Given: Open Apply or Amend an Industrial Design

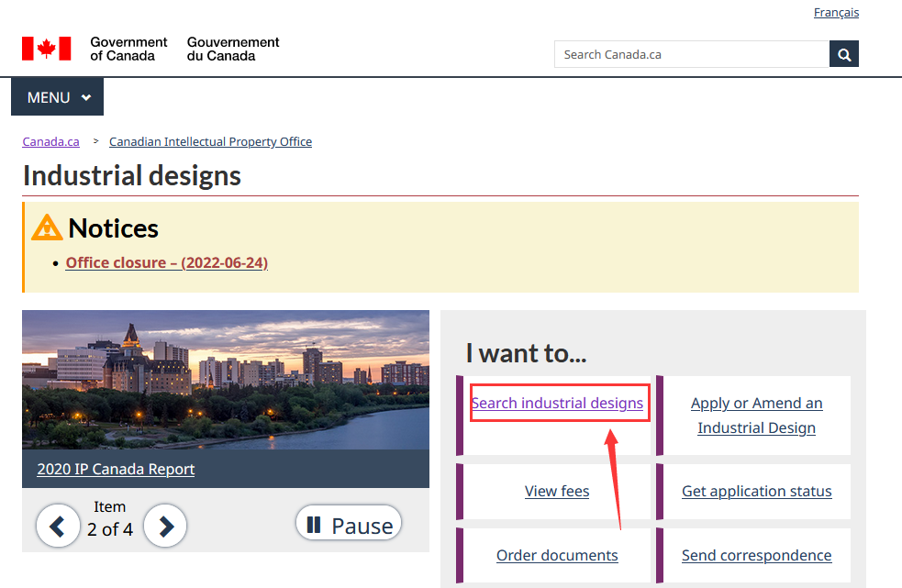Looking at the screenshot, I should (756, 416).
